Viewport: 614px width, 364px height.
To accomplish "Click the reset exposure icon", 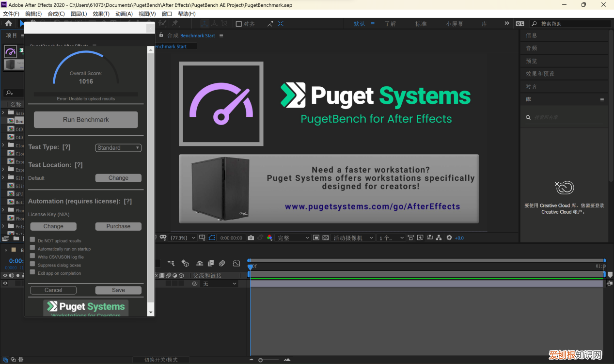I will pyautogui.click(x=449, y=238).
